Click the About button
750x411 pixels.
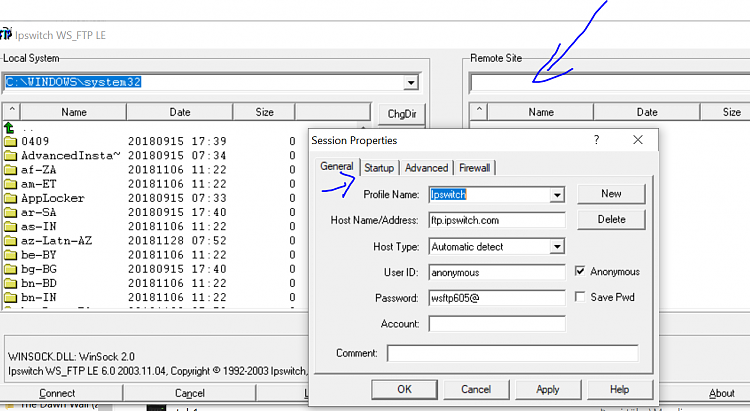coord(721,393)
